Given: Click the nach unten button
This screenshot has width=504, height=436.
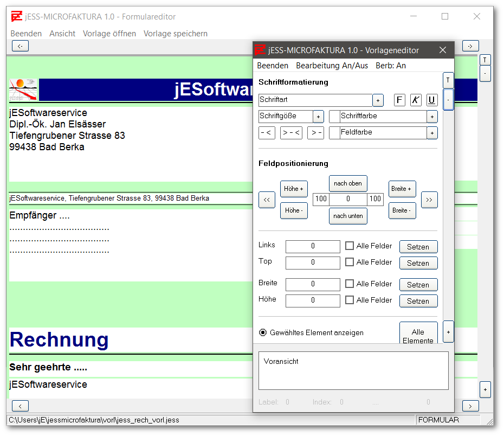Looking at the screenshot, I should coord(348,216).
